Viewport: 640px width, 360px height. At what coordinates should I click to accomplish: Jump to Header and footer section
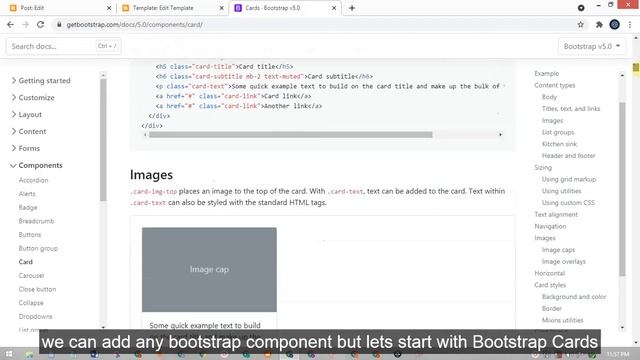coord(568,156)
